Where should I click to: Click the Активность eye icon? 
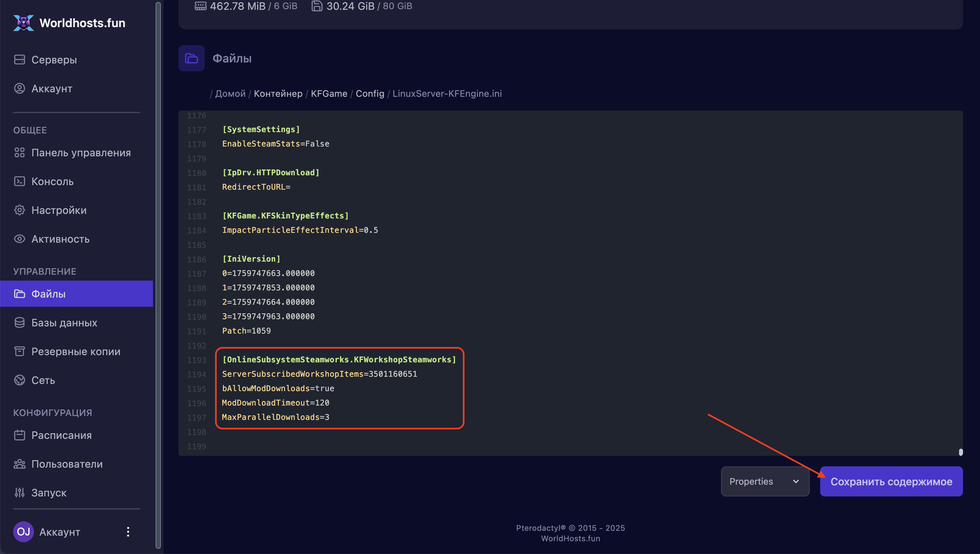[x=19, y=239]
